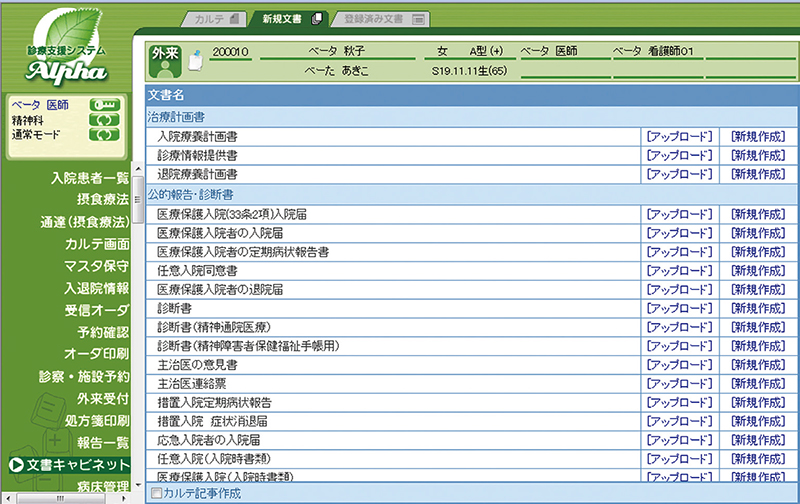
Task: Click the sidebar scroll-down arrow
Action: pos(136,484)
